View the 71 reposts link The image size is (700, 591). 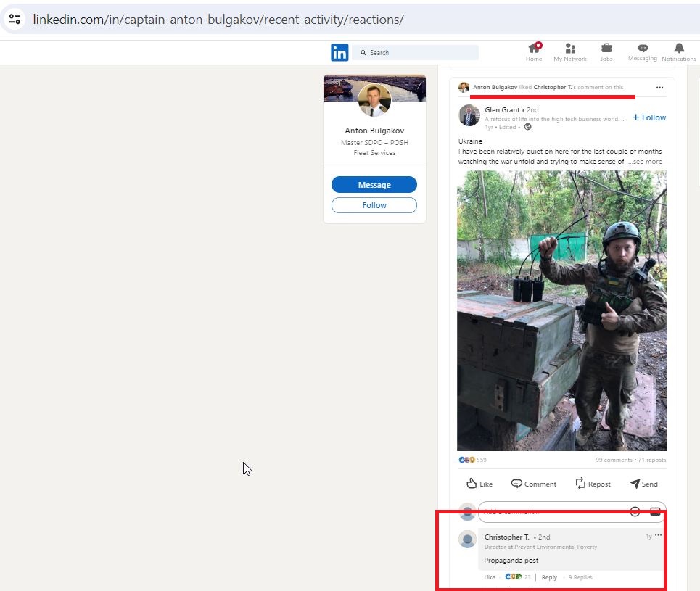point(652,460)
